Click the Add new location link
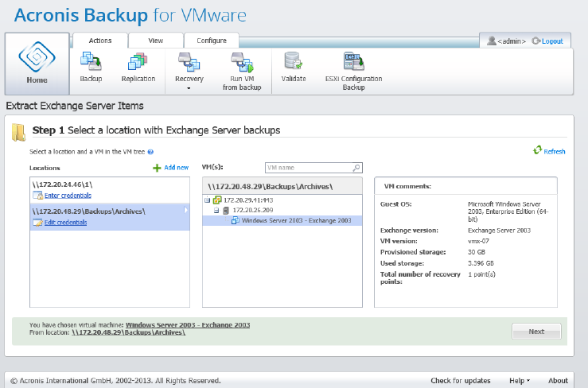This screenshot has height=388, width=588. (x=177, y=168)
